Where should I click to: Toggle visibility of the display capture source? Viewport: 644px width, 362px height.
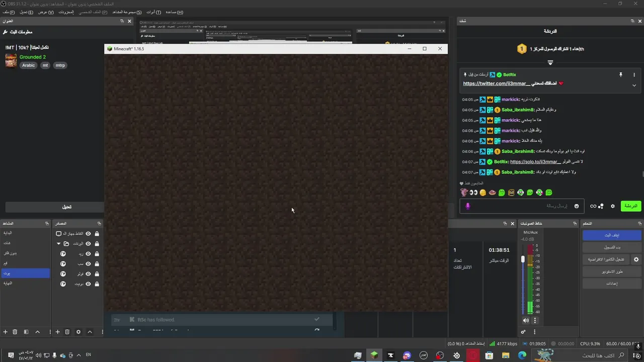pos(88,234)
